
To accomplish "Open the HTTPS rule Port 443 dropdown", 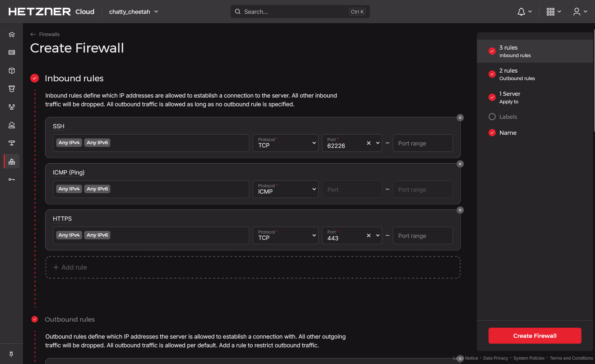I will tap(377, 235).
